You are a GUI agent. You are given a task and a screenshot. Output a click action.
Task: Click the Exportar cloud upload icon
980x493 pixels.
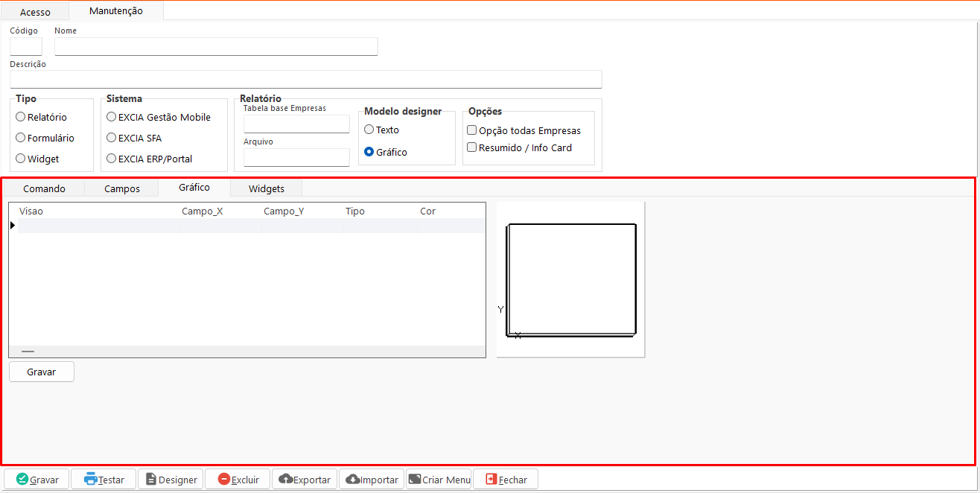click(285, 480)
